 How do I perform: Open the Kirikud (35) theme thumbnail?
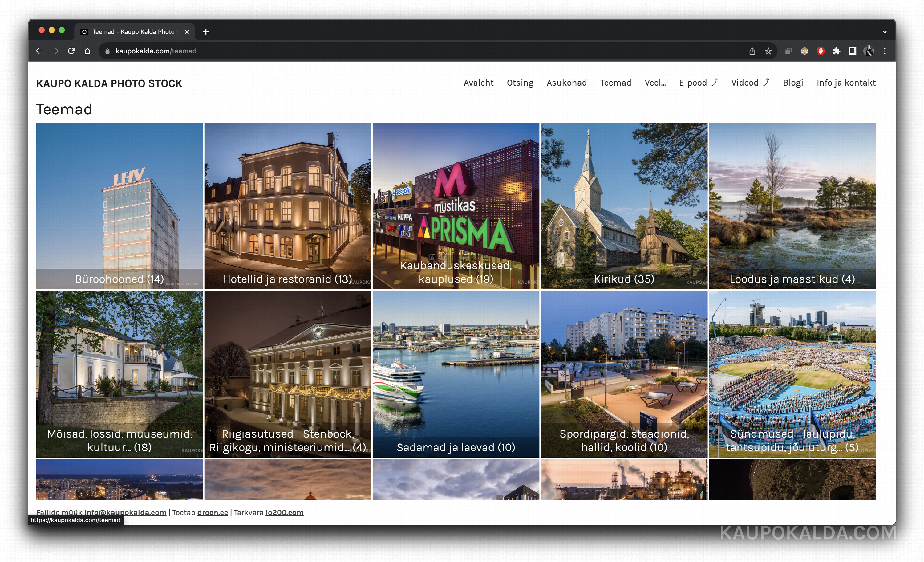(x=624, y=206)
